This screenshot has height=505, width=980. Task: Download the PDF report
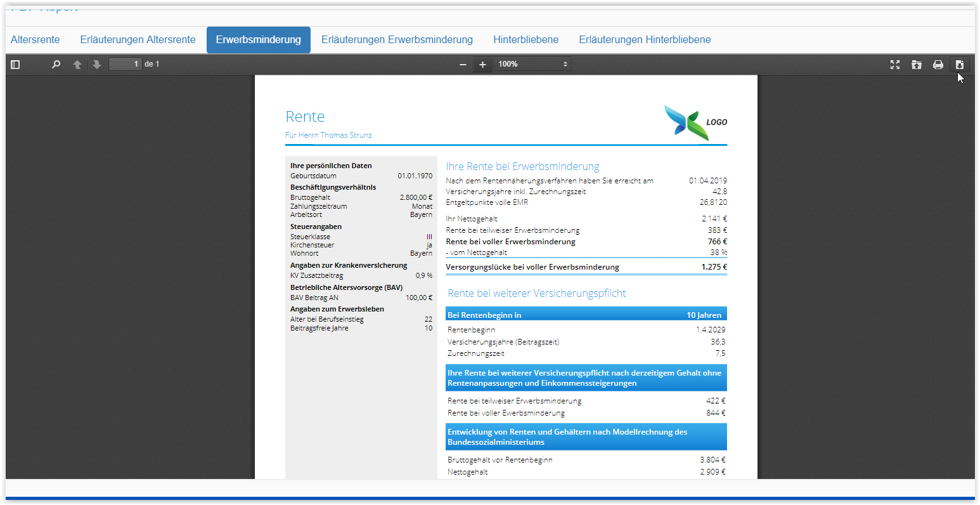point(960,64)
